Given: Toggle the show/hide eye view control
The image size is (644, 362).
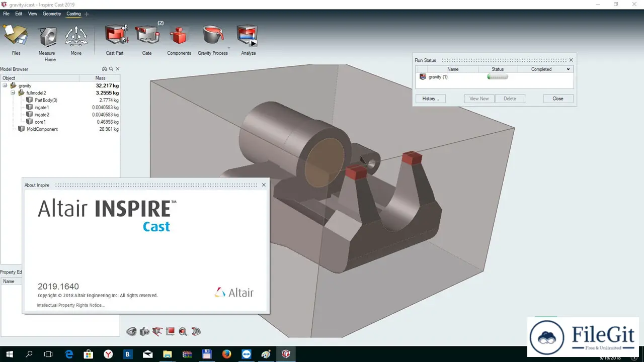Looking at the screenshot, I should pos(131,331).
